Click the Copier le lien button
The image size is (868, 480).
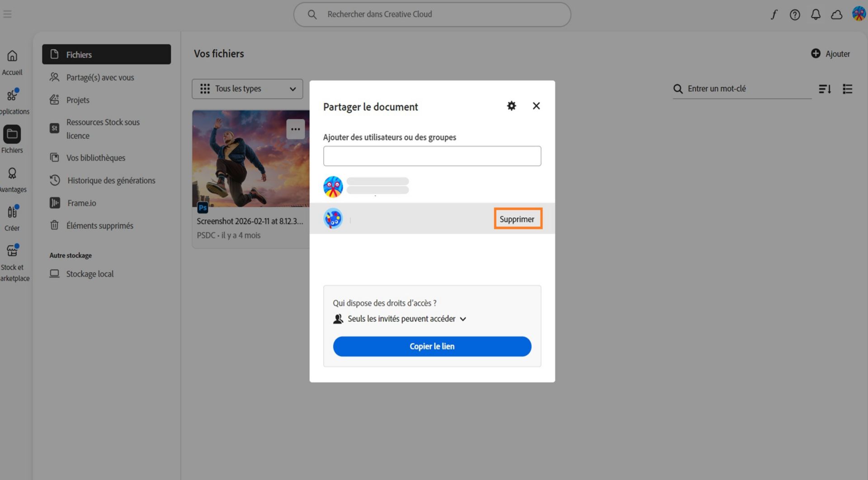432,347
